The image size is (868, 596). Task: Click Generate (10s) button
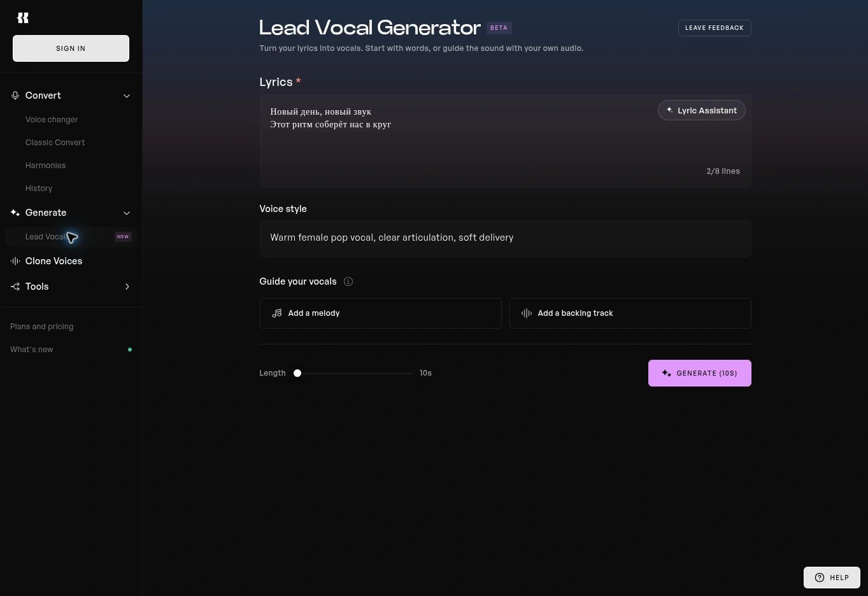point(699,373)
